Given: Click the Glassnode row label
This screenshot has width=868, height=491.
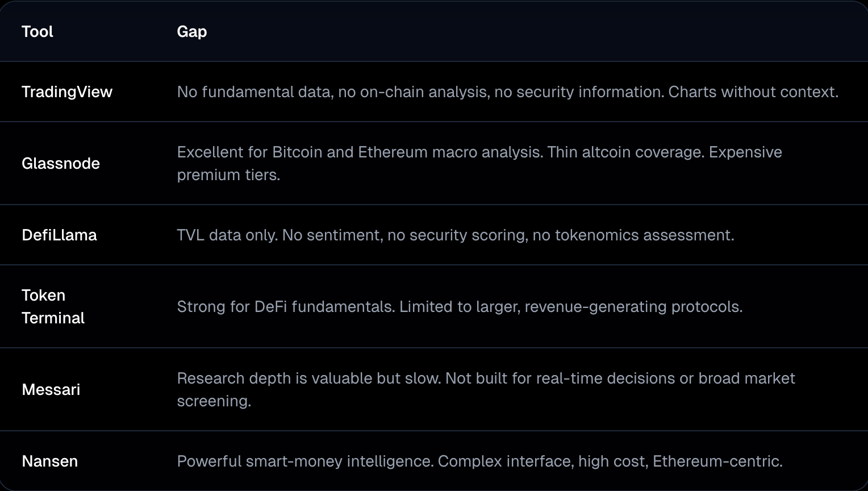Looking at the screenshot, I should pyautogui.click(x=61, y=163).
